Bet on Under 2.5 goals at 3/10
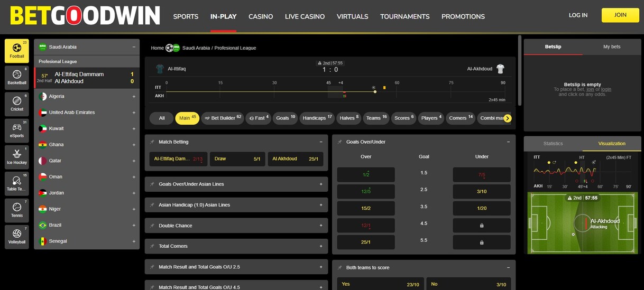 coord(481,192)
